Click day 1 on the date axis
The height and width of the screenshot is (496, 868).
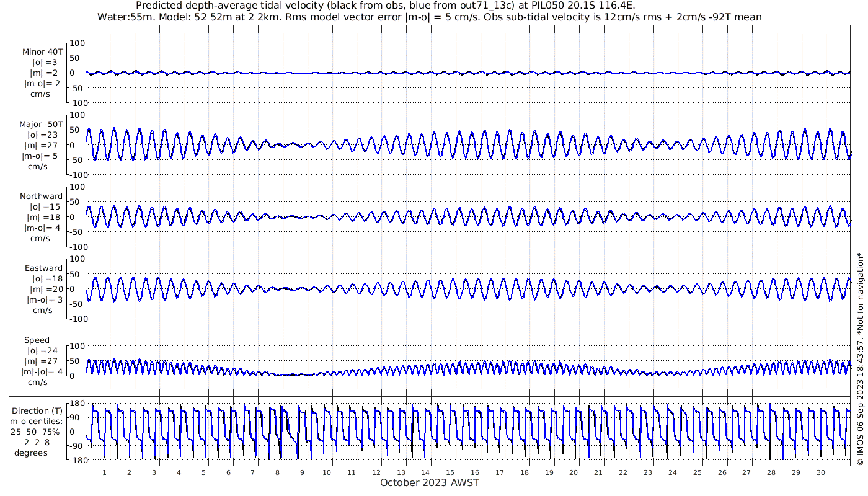tap(104, 472)
